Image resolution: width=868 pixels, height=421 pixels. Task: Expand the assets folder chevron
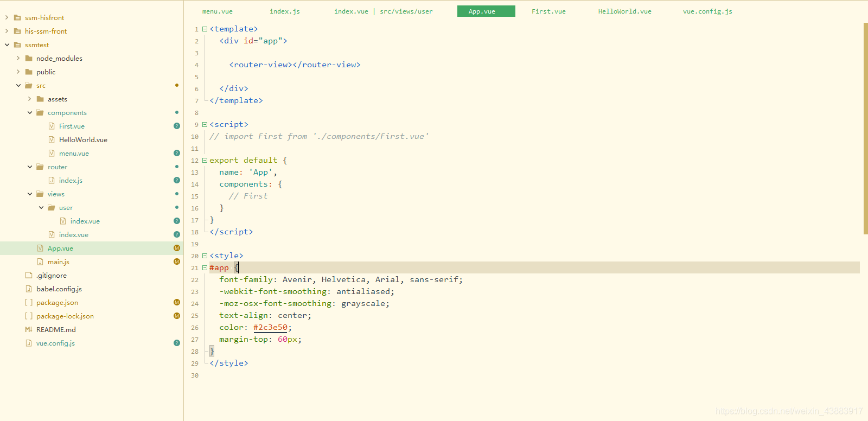click(29, 99)
